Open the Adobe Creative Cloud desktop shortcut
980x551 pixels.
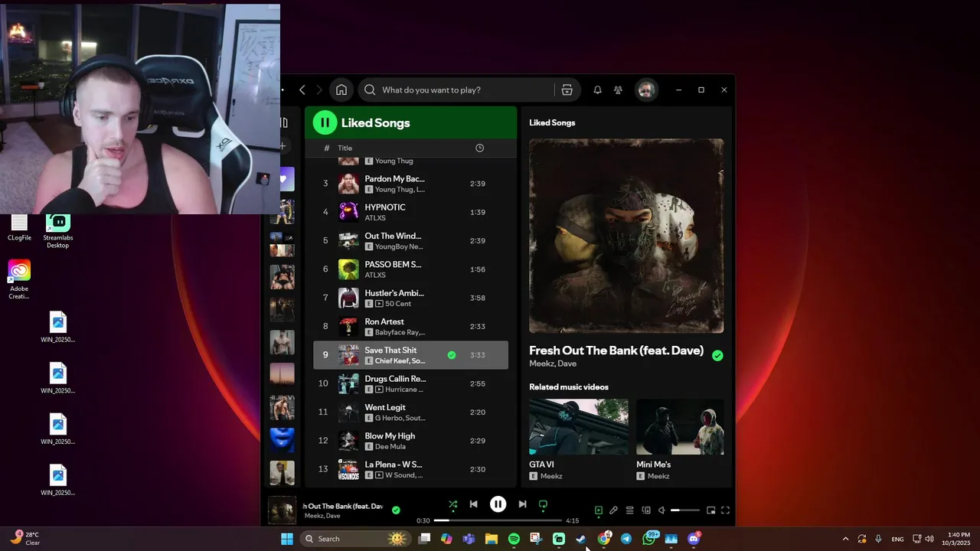click(x=19, y=280)
